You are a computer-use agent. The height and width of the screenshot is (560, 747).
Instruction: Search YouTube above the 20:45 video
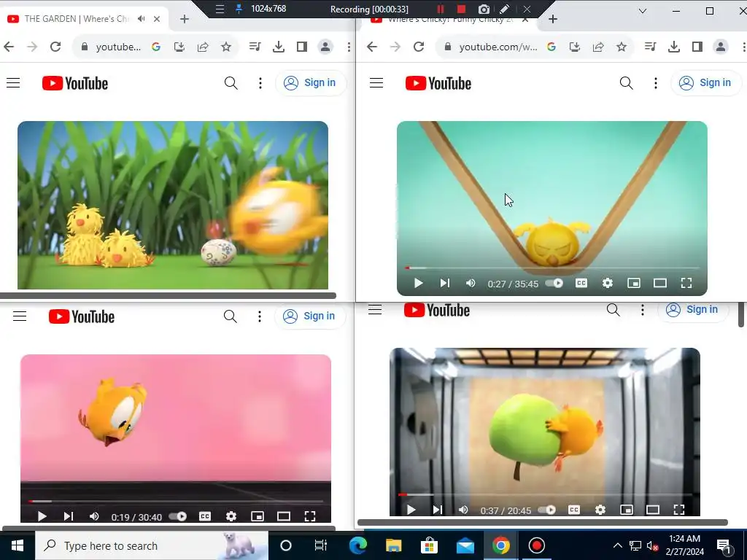click(613, 310)
